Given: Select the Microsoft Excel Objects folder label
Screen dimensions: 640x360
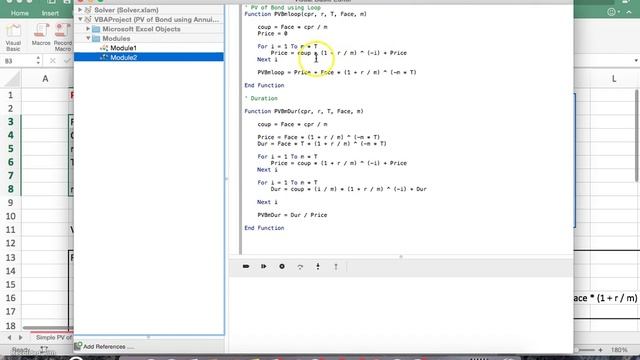Looking at the screenshot, I should (141, 29).
